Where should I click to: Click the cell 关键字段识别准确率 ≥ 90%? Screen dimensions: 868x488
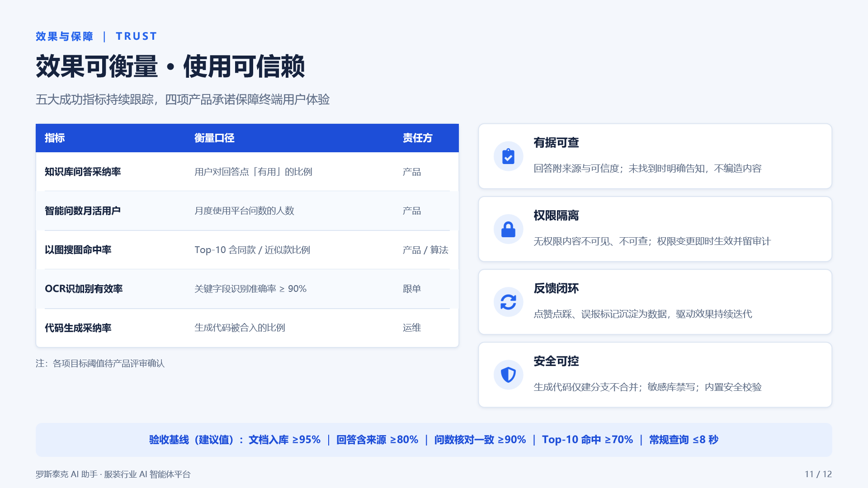250,289
